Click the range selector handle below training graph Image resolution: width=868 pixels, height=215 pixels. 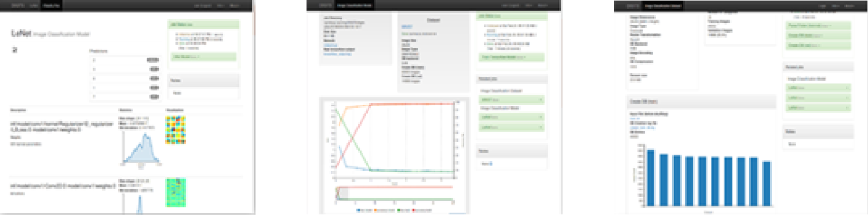(341, 194)
